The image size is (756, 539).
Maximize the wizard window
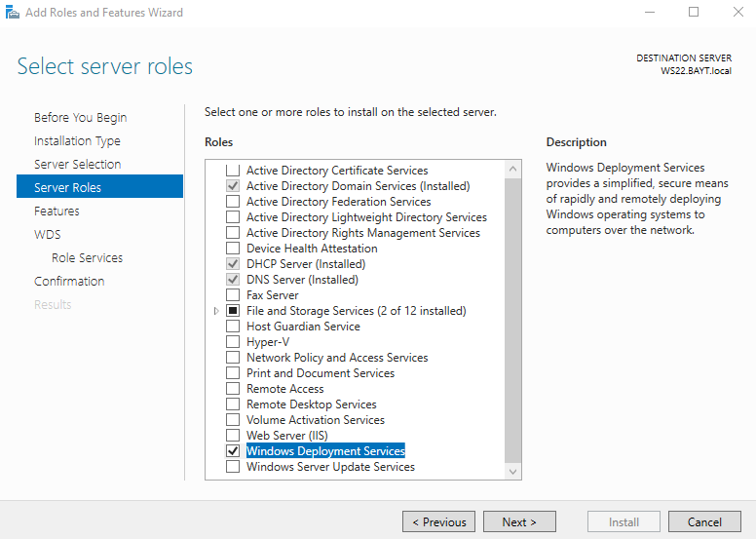coord(694,13)
